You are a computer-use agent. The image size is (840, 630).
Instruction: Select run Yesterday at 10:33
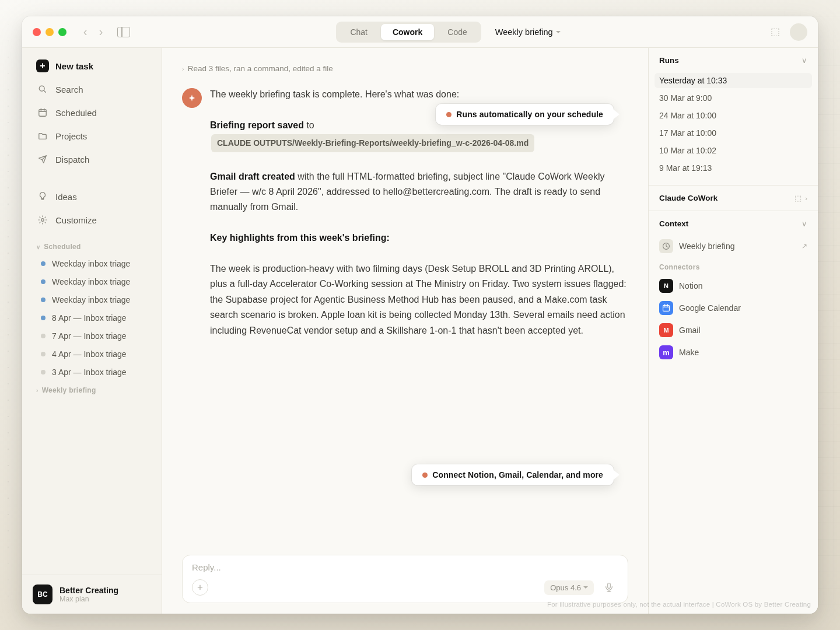pyautogui.click(x=733, y=80)
